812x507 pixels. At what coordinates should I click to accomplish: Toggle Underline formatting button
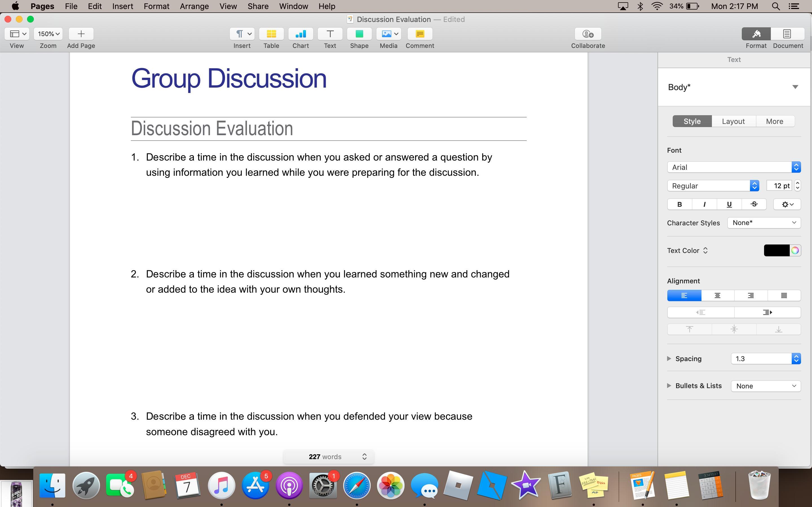click(729, 204)
